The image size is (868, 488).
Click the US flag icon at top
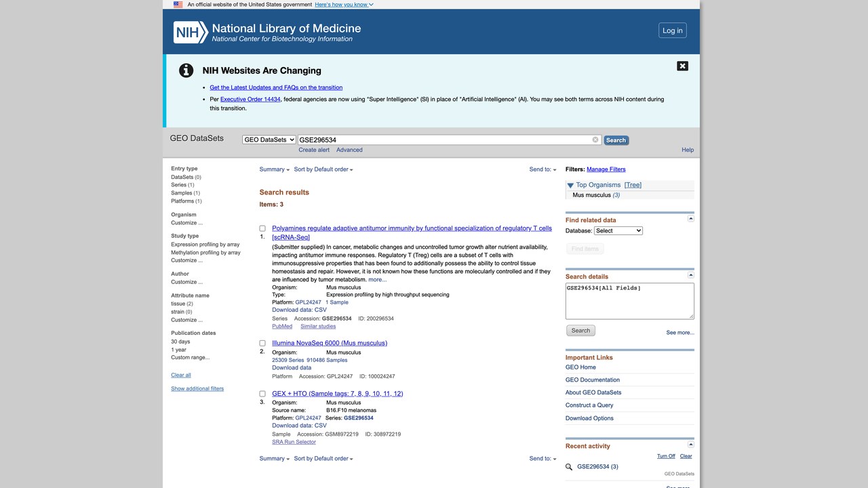178,4
